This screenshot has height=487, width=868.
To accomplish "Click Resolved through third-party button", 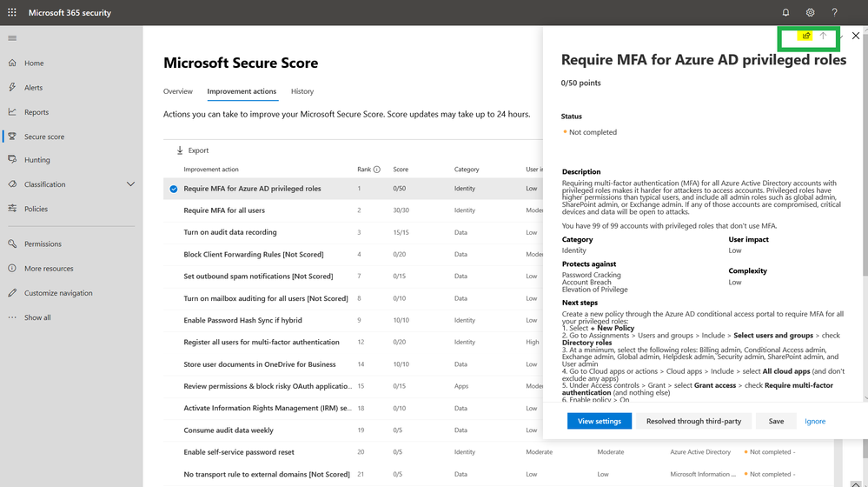I will (693, 421).
